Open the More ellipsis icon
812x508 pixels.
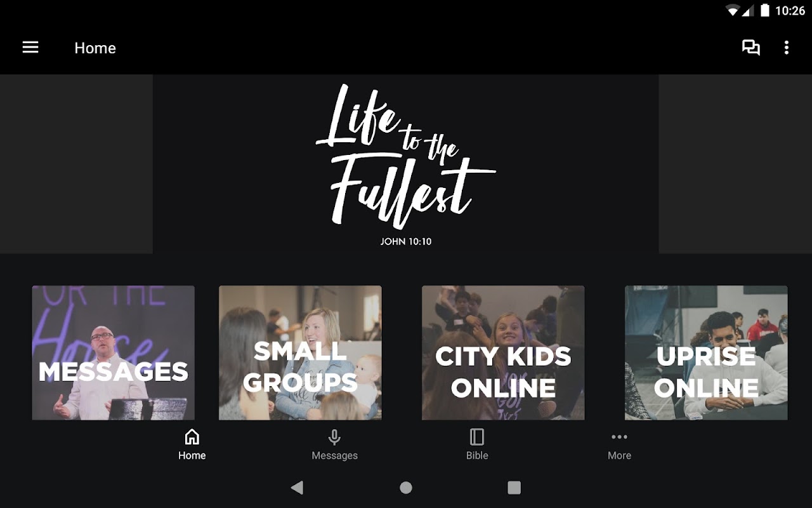click(619, 437)
